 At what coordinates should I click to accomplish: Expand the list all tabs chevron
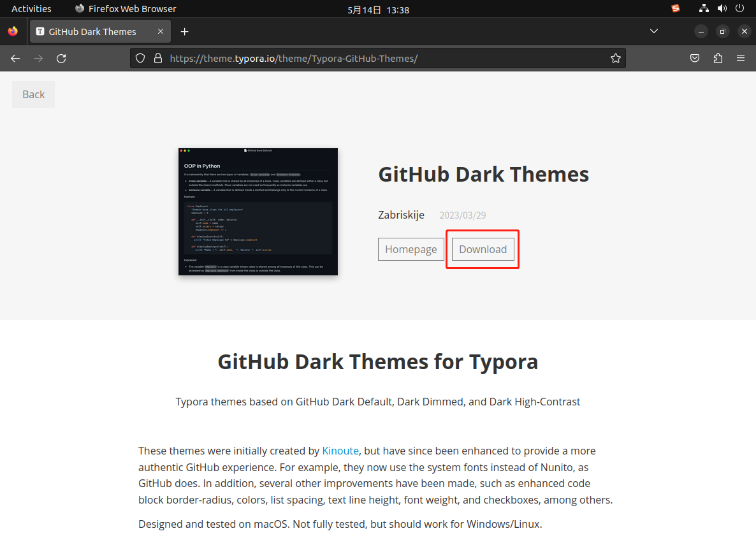point(654,31)
